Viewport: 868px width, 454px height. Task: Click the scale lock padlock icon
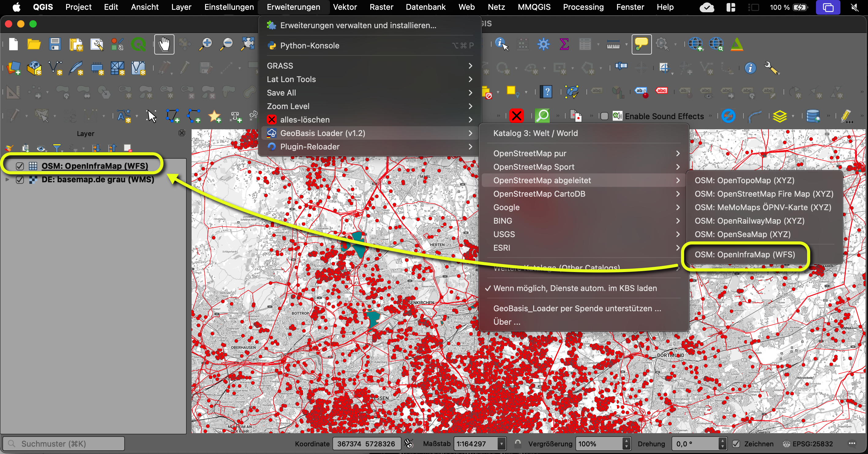[x=518, y=443]
